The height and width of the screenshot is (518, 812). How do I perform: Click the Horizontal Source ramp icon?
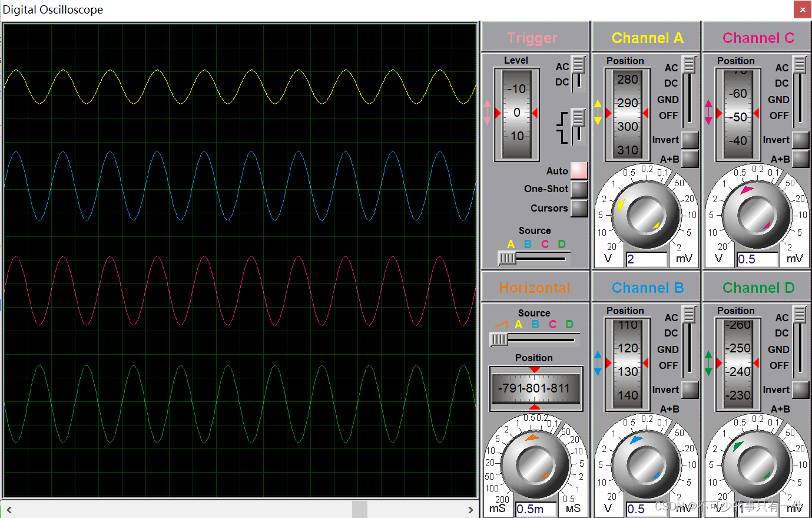pyautogui.click(x=501, y=324)
